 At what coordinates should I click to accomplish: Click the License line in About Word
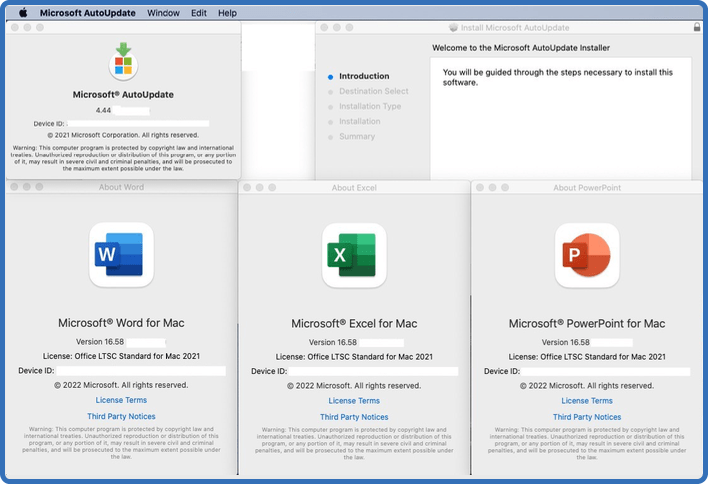pos(121,356)
